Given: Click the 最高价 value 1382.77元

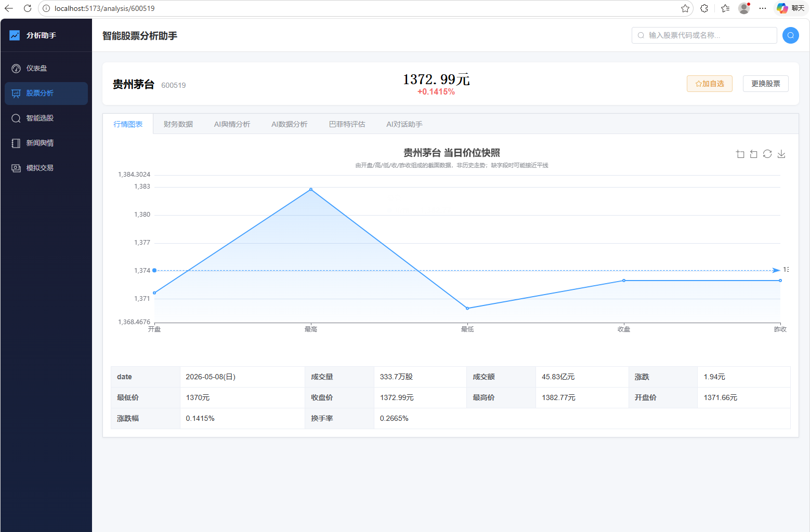Looking at the screenshot, I should 559,398.
